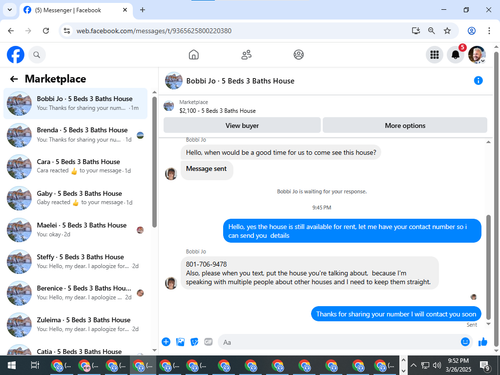Attach a photo using the image icon
This screenshot has width=500, height=375.
click(180, 342)
